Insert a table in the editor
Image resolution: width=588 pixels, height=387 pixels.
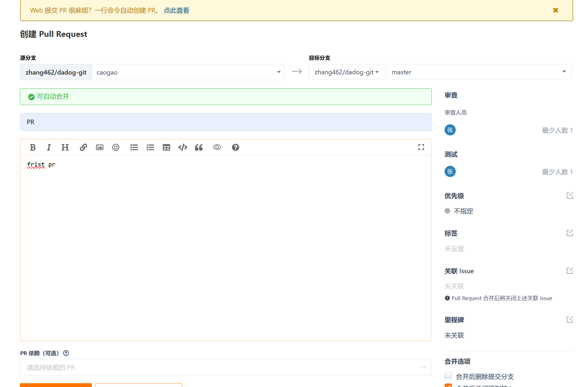166,147
